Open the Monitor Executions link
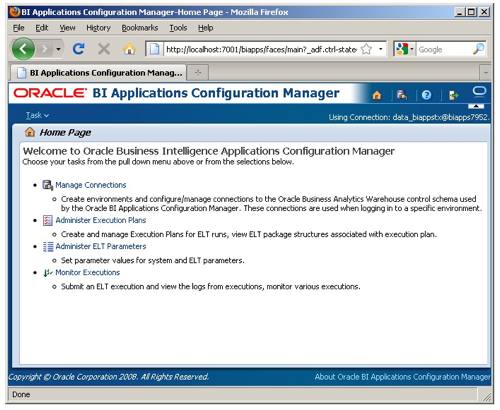 click(x=88, y=272)
